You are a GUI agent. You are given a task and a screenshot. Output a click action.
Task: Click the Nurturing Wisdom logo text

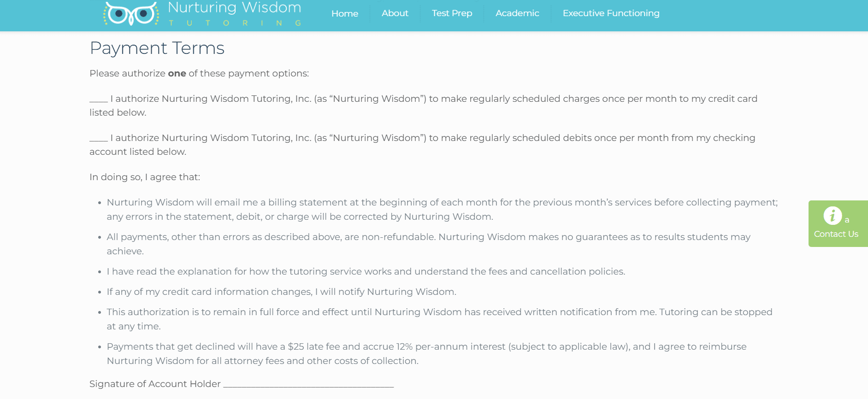click(235, 8)
